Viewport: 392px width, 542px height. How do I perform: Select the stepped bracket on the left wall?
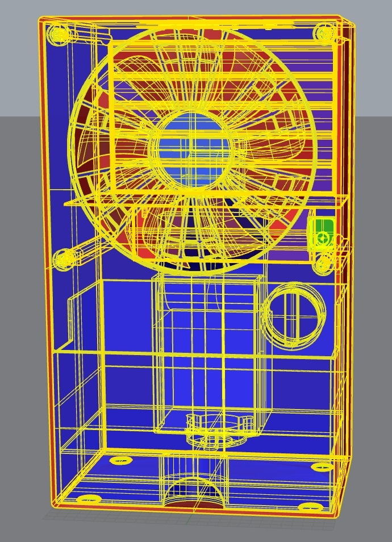77,324
